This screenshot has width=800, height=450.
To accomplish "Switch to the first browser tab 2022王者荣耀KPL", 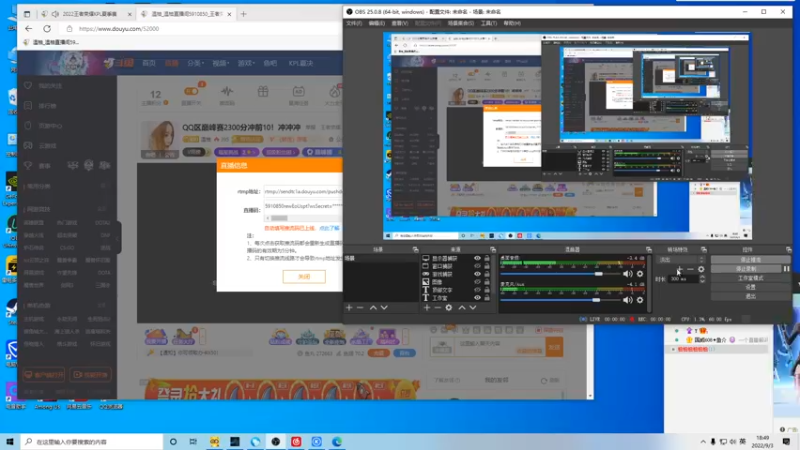I will (x=87, y=14).
